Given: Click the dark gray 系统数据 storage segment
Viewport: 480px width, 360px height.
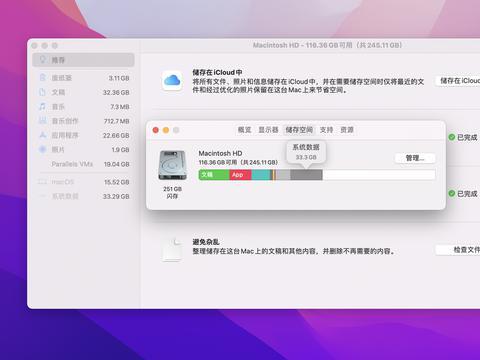Looking at the screenshot, I should point(306,175).
